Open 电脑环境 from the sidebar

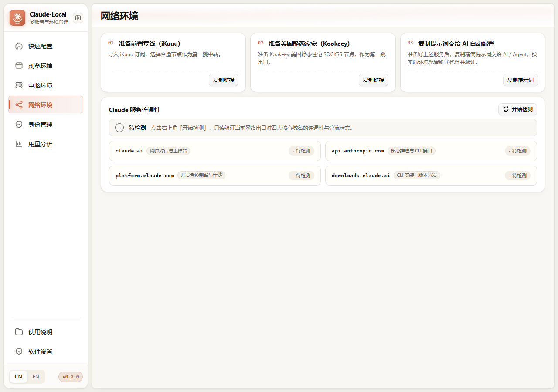[46, 85]
